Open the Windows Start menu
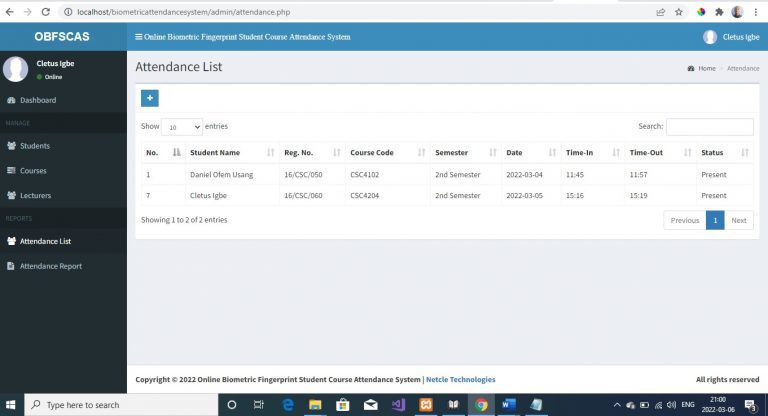 (11, 405)
